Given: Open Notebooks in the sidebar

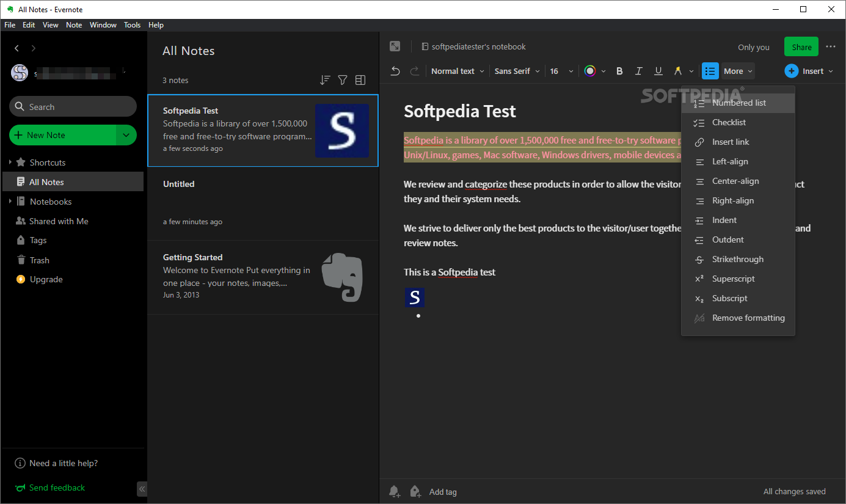Looking at the screenshot, I should tap(51, 202).
